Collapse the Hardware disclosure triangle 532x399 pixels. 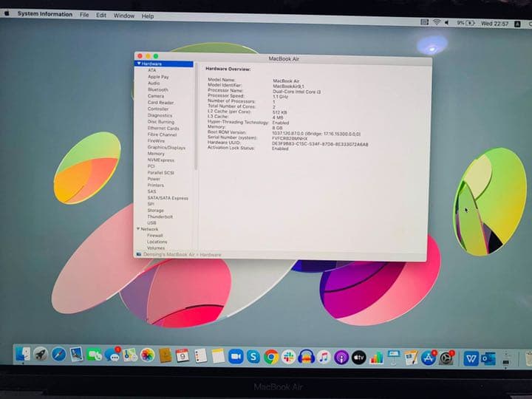click(x=139, y=64)
